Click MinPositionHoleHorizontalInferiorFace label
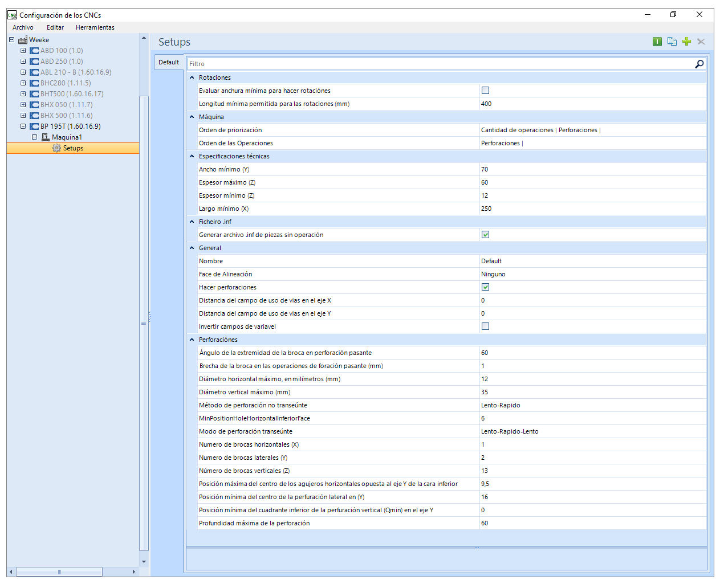This screenshot has height=588, width=724. pos(254,418)
